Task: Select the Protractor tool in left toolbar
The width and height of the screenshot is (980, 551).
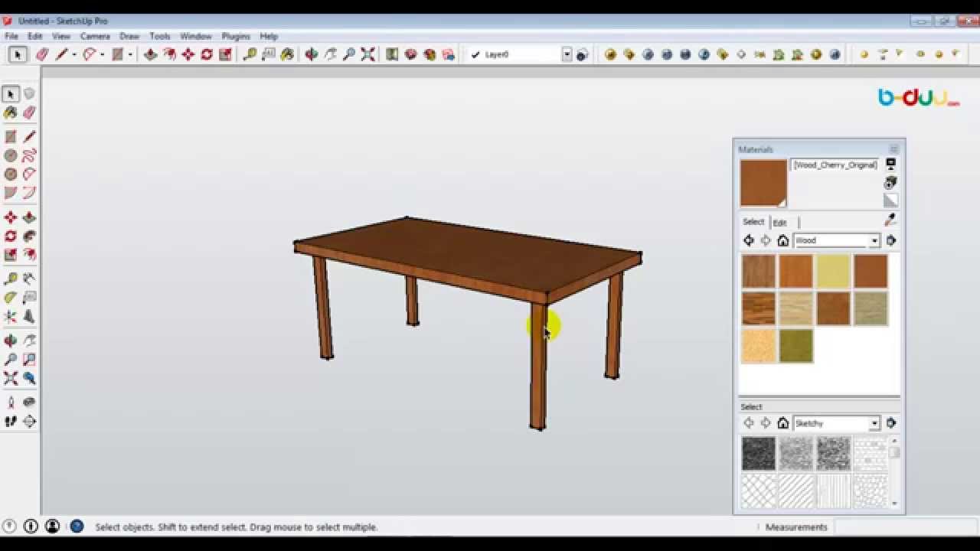Action: [11, 298]
